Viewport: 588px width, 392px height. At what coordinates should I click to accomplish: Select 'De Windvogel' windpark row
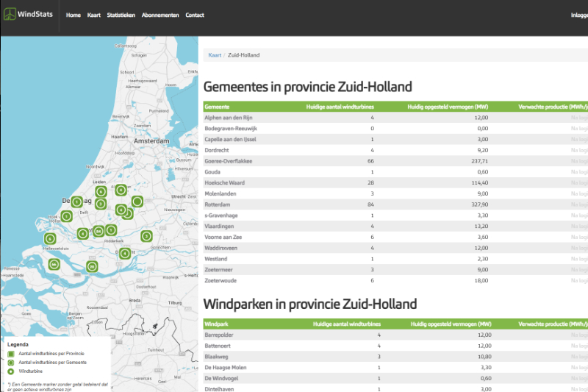click(x=221, y=379)
